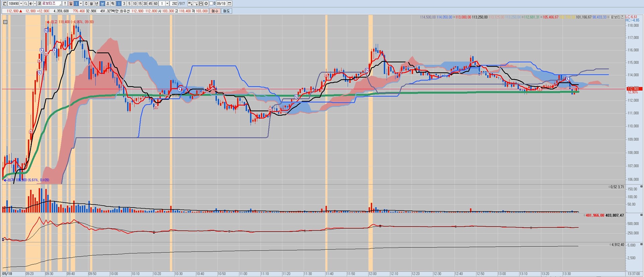Screen dimensions: 644x277
Task: Click the indicator add icon beside save
Action: pyautogui.click(x=196, y=3)
